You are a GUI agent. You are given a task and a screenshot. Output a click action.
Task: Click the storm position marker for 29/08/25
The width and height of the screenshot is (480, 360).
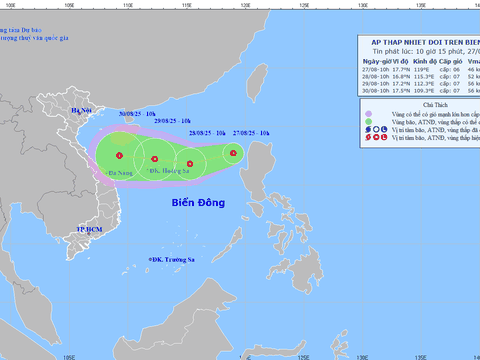(x=155, y=159)
